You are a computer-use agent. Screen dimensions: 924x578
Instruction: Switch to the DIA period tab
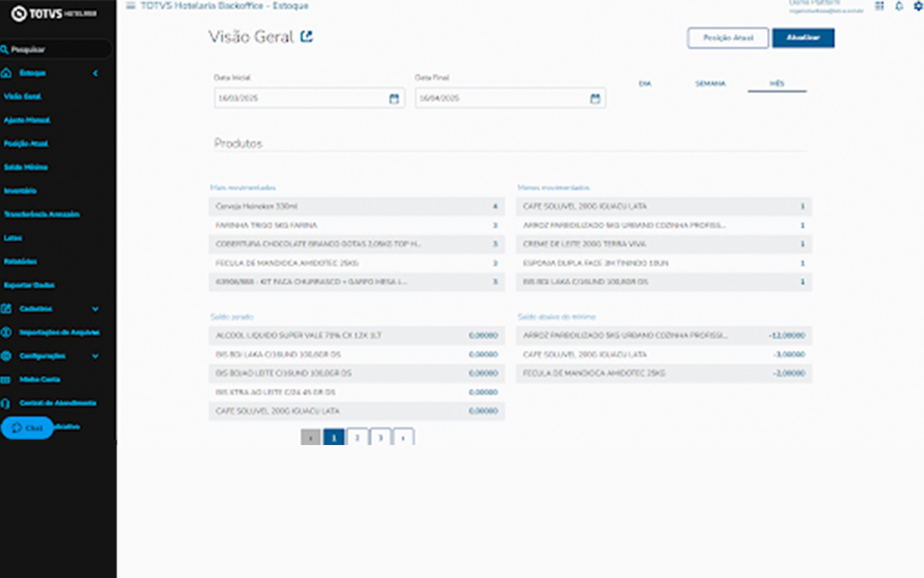point(644,83)
